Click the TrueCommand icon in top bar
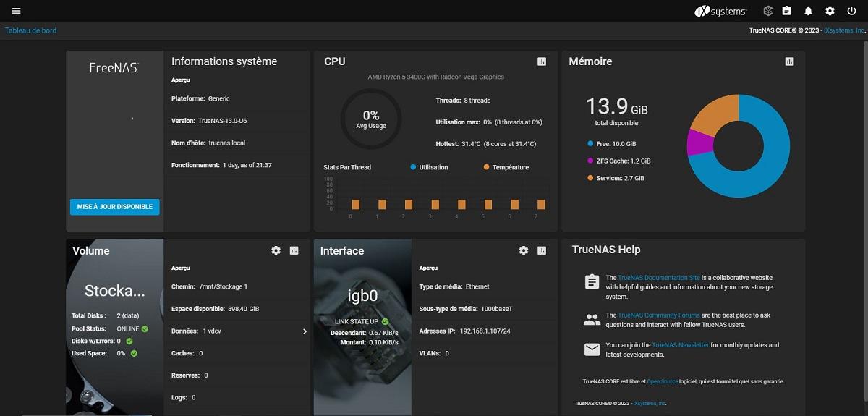Screen dimensions: 868x416 pyautogui.click(x=768, y=11)
